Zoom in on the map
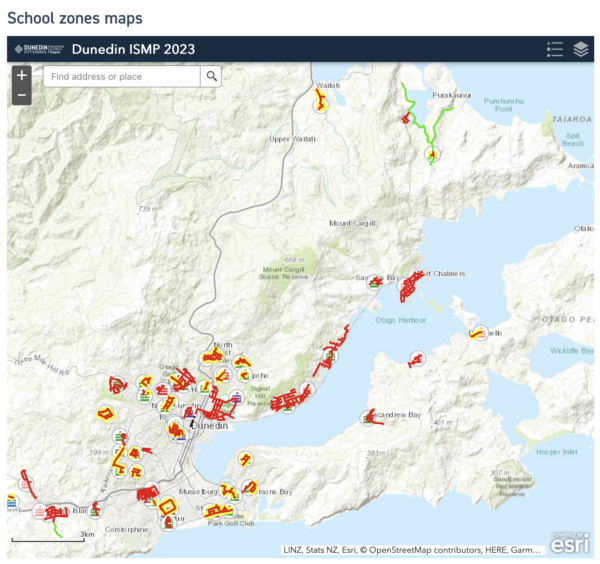 click(x=23, y=76)
